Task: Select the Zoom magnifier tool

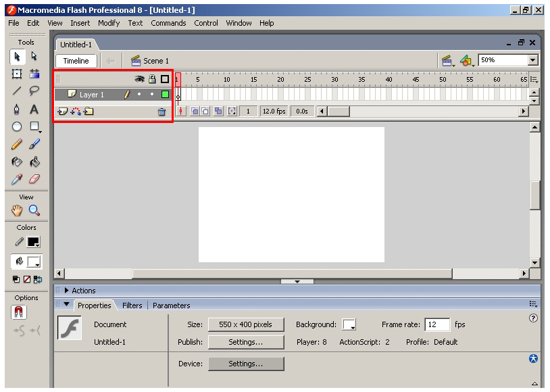Action: pos(34,211)
